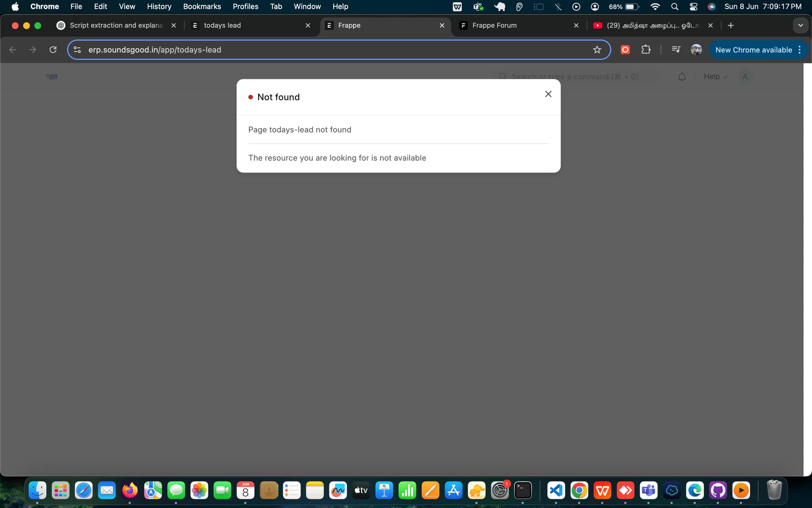812x508 pixels.
Task: Open the History menu
Action: (x=159, y=6)
